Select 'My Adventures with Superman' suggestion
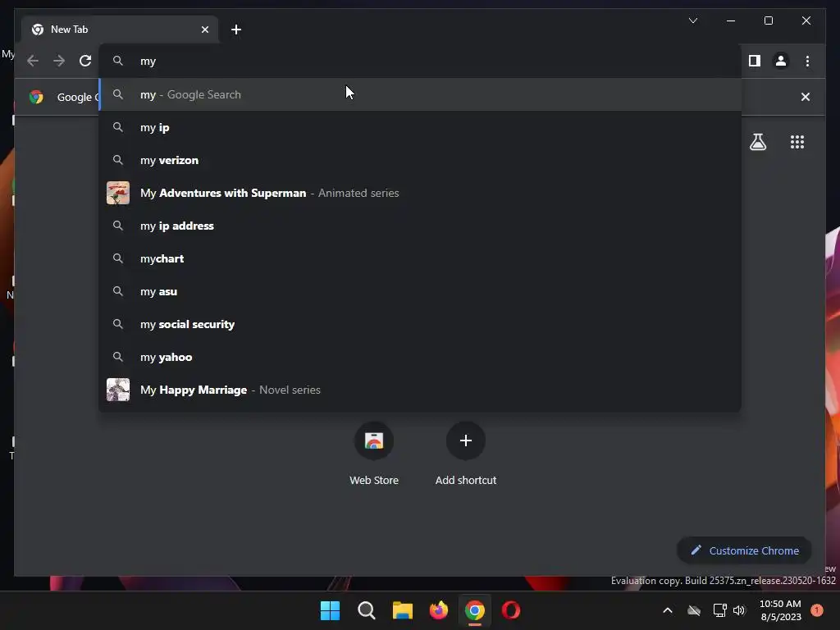The image size is (840, 630). pos(420,193)
